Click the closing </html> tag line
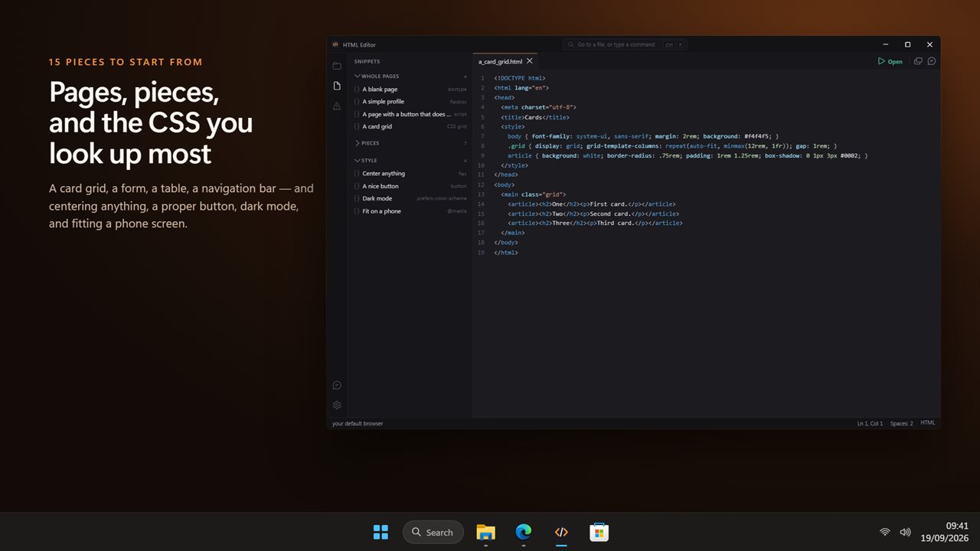The width and height of the screenshot is (980, 551). click(506, 253)
